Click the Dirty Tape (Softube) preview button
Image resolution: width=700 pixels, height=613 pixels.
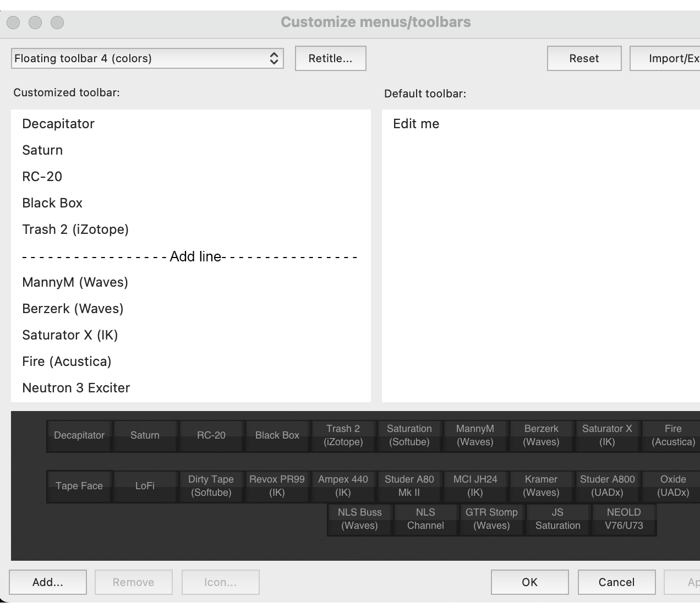tap(211, 486)
